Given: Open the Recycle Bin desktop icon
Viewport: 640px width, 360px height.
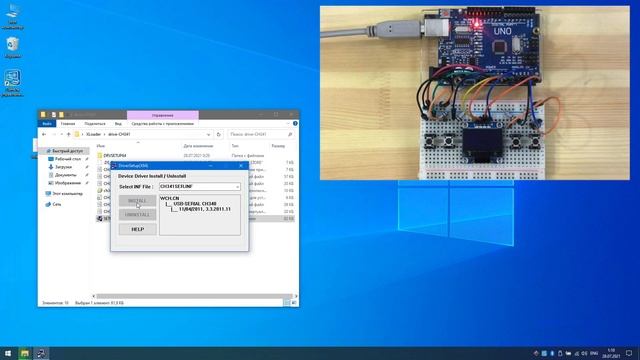Looking at the screenshot, I should coord(13,48).
